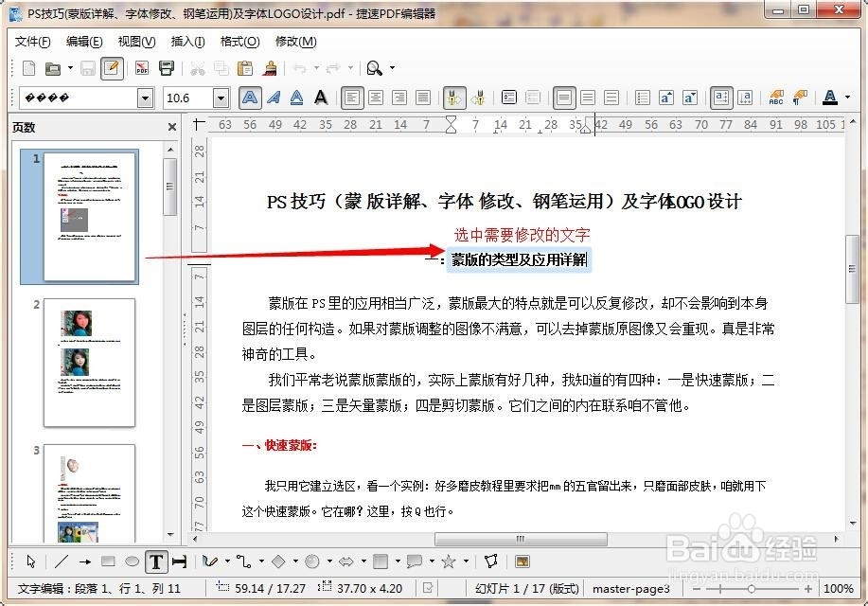Open the font color dropdown arrow
The image size is (868, 606).
tap(847, 97)
